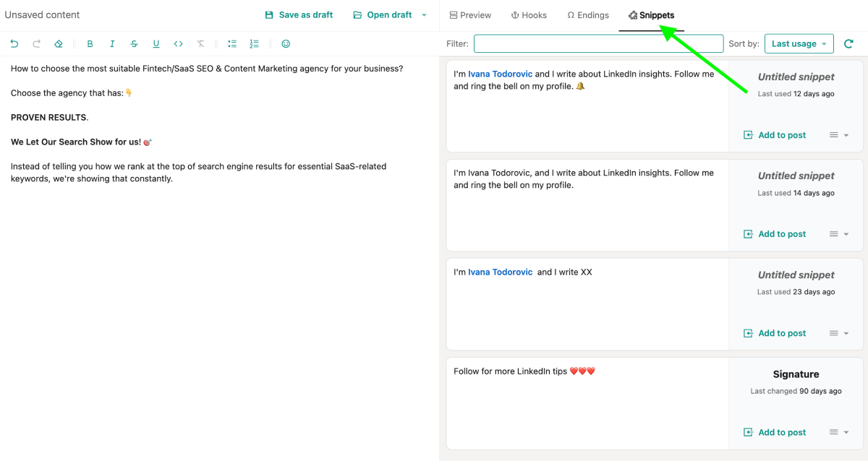Image resolution: width=868 pixels, height=461 pixels.
Task: Open the Sort by "Last usage" dropdown
Action: pos(799,44)
